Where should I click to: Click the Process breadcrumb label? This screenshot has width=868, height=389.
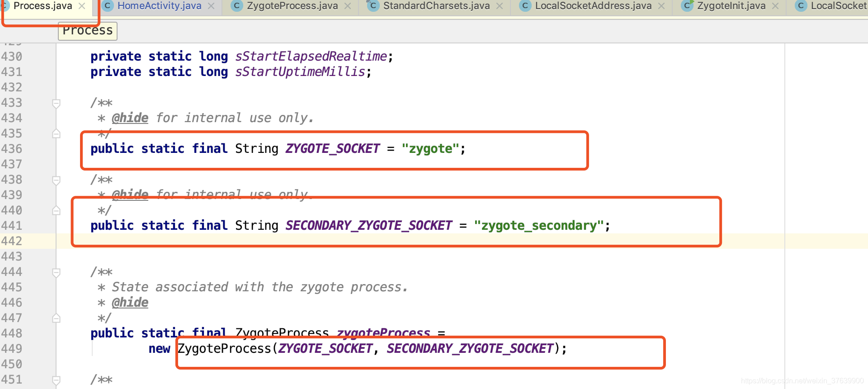88,31
